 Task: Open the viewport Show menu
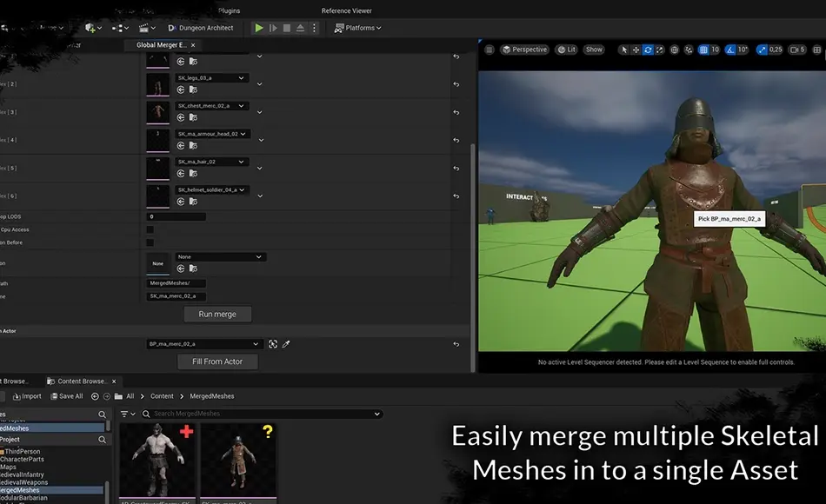tap(594, 50)
